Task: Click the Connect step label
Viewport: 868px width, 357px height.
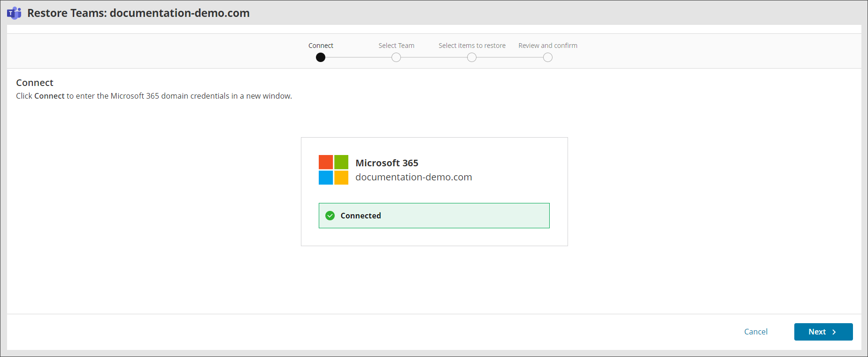Action: pos(321,46)
